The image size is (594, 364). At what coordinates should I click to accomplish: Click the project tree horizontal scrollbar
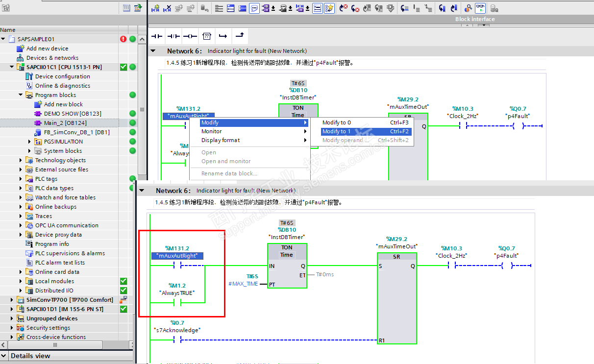55,345
